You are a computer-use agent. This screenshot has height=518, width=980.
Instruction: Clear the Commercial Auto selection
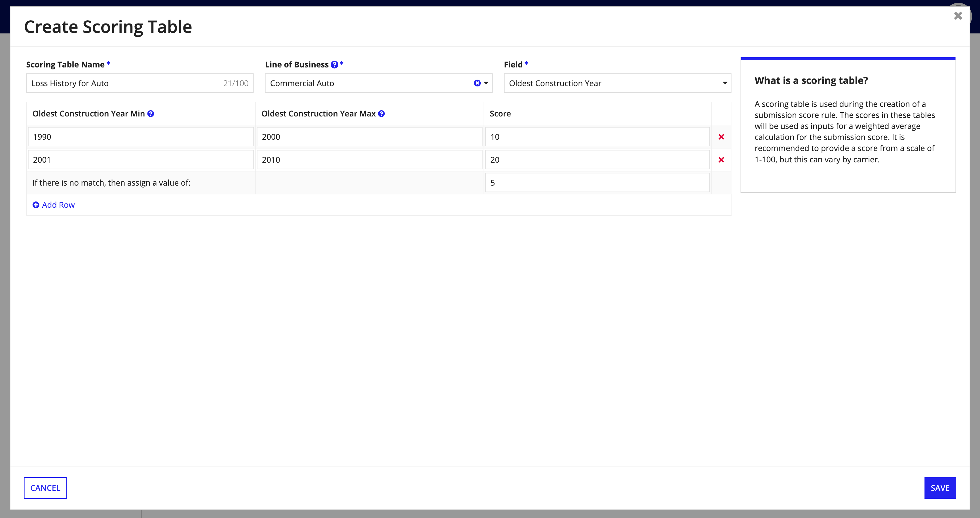477,83
